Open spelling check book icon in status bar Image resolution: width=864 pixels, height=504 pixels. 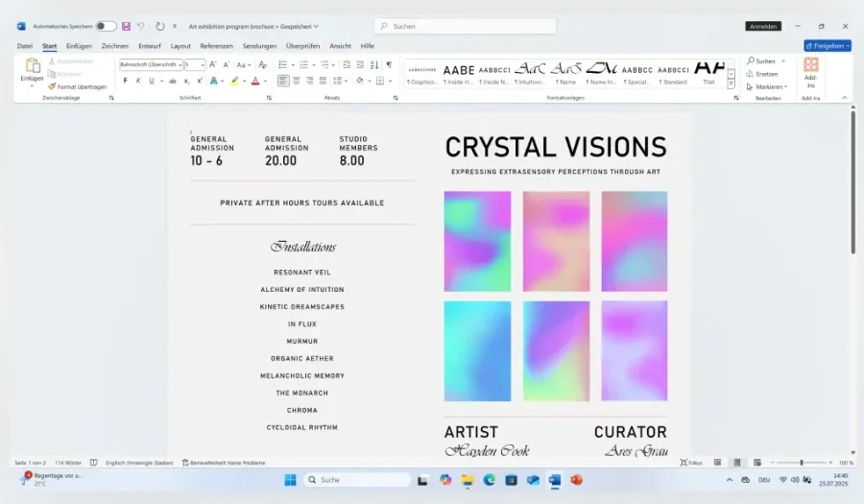click(94, 463)
